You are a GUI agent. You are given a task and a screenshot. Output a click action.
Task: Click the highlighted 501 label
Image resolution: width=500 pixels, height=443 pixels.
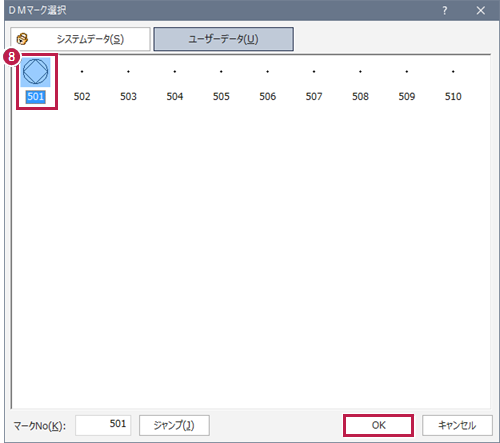[x=35, y=97]
